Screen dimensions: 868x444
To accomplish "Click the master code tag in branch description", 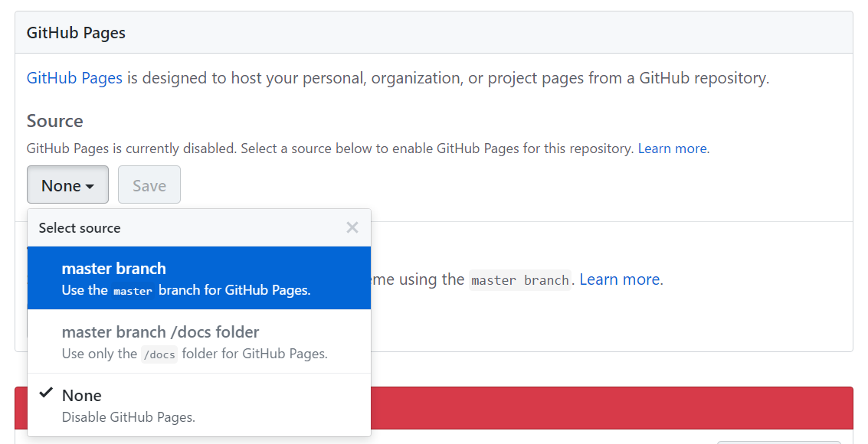I will coord(133,291).
